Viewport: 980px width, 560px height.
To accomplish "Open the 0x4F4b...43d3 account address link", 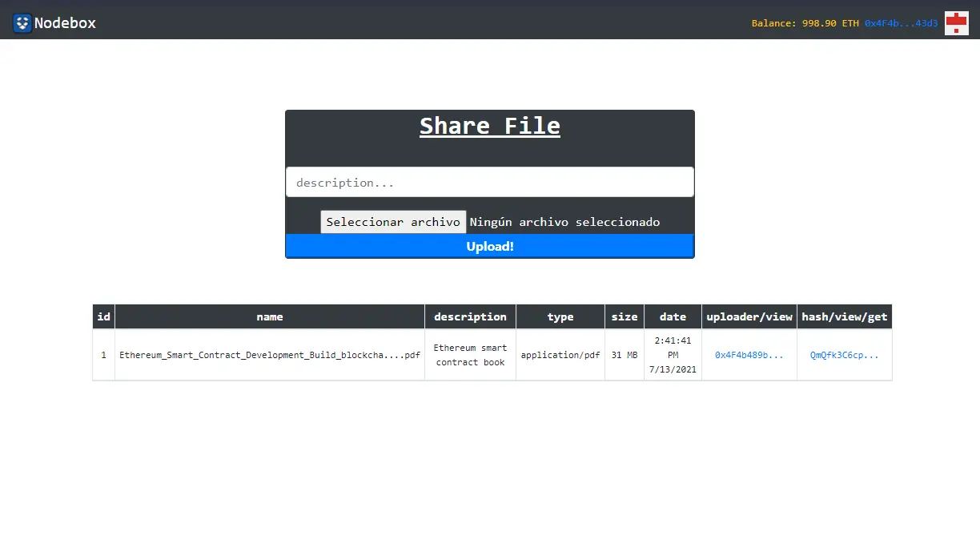I will click(901, 23).
